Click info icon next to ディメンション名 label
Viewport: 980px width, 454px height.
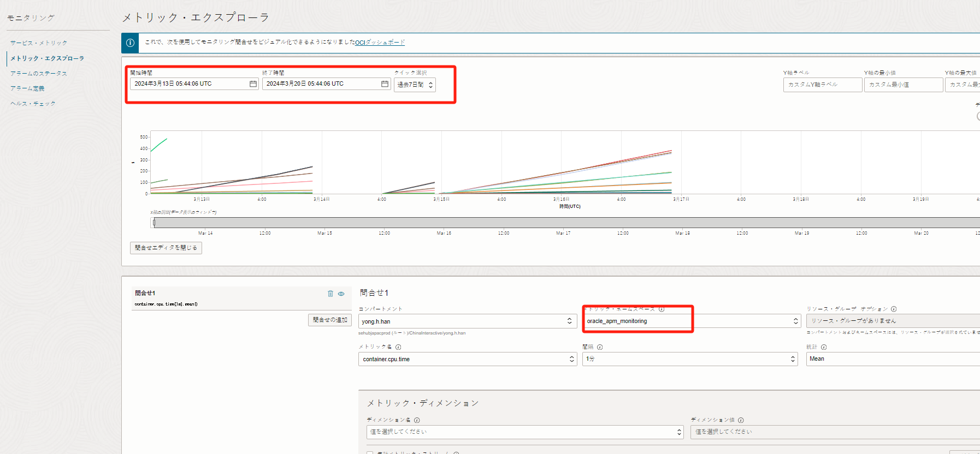417,420
